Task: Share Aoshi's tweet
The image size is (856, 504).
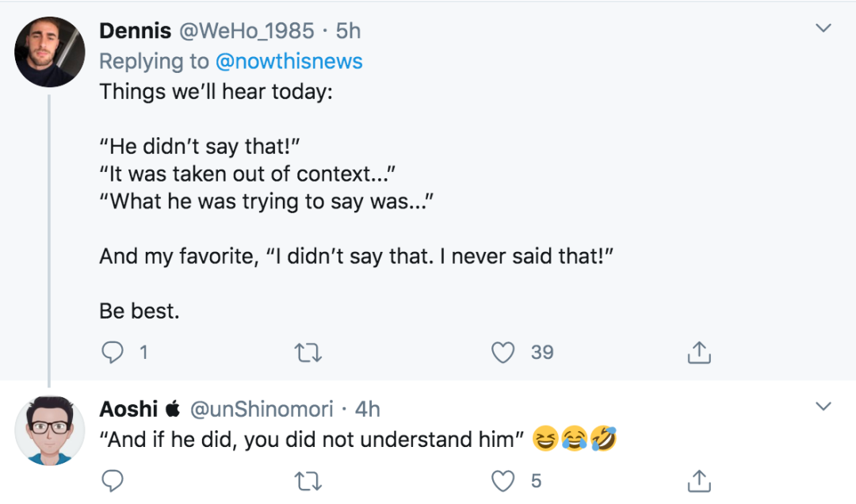Action: 698,480
